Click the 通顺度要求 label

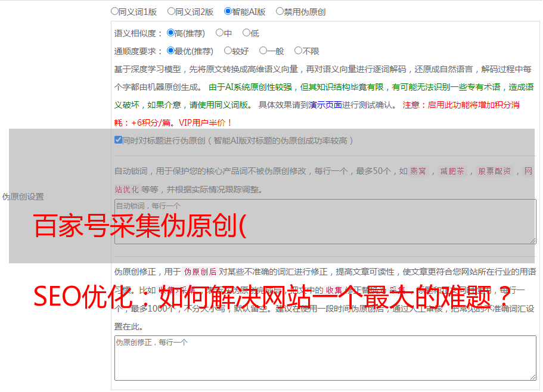[138, 52]
